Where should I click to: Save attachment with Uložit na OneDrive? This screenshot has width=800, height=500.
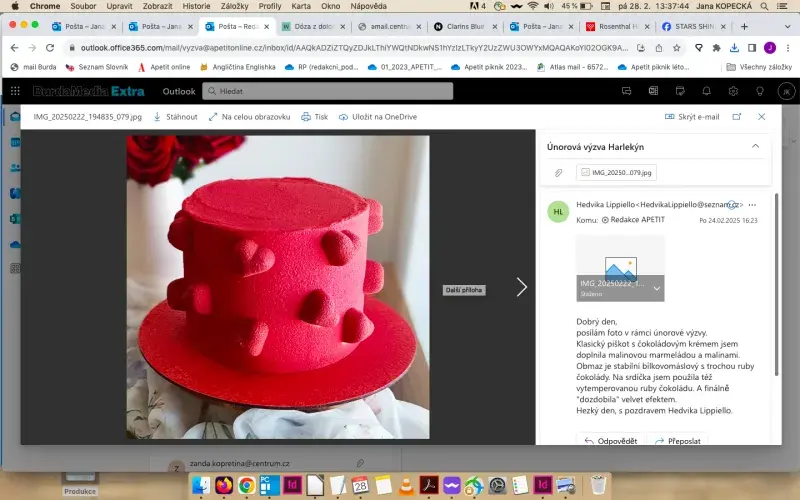tap(377, 117)
